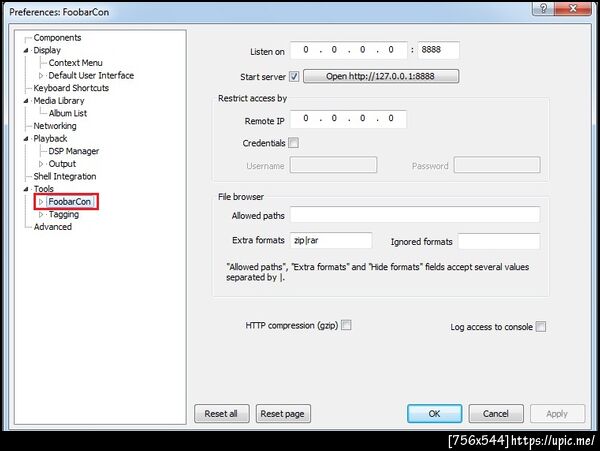
Task: Select Album List in the tree
Action: click(x=68, y=113)
